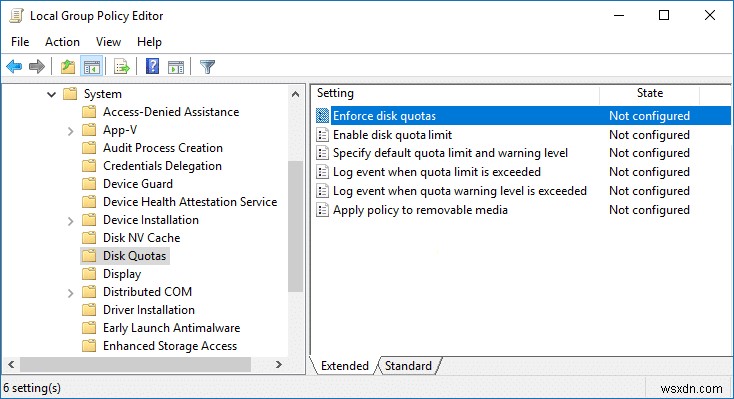Select Log event when quota limit is exceeded
This screenshot has height=399, width=734.
click(437, 172)
